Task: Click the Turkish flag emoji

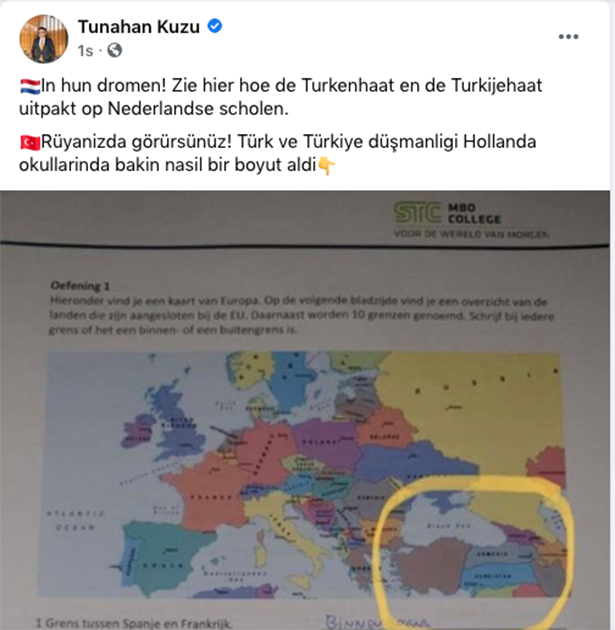Action: [x=30, y=143]
